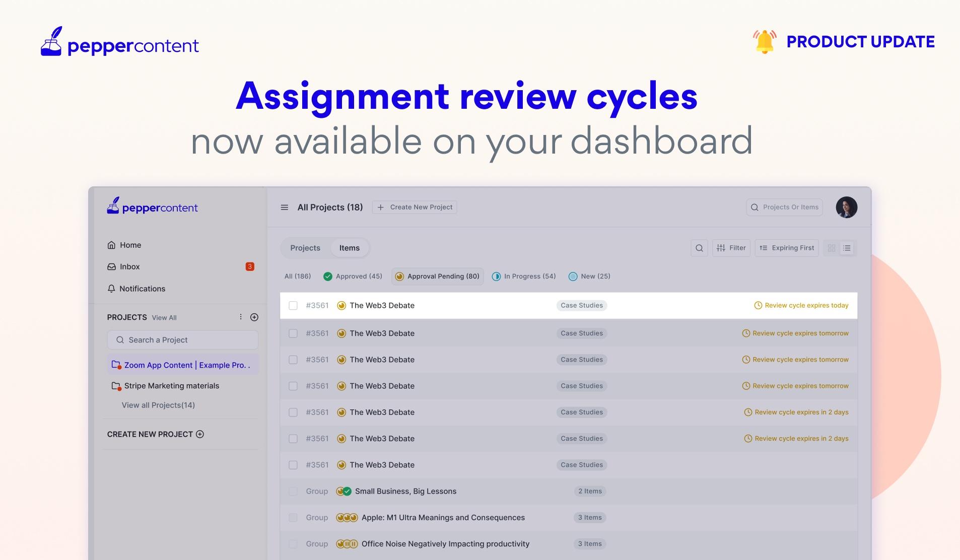The image size is (960, 560).
Task: Click the search magnifier icon next to Filter
Action: pos(699,248)
